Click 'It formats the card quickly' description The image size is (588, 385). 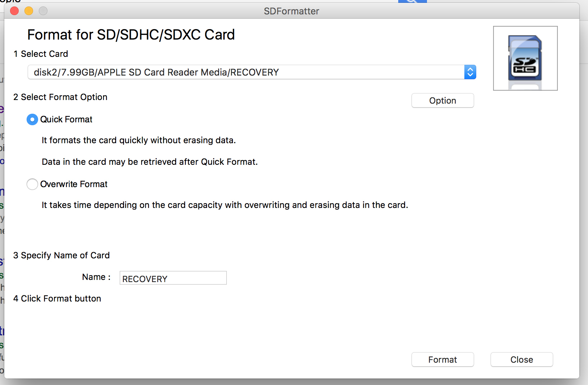pyautogui.click(x=139, y=140)
